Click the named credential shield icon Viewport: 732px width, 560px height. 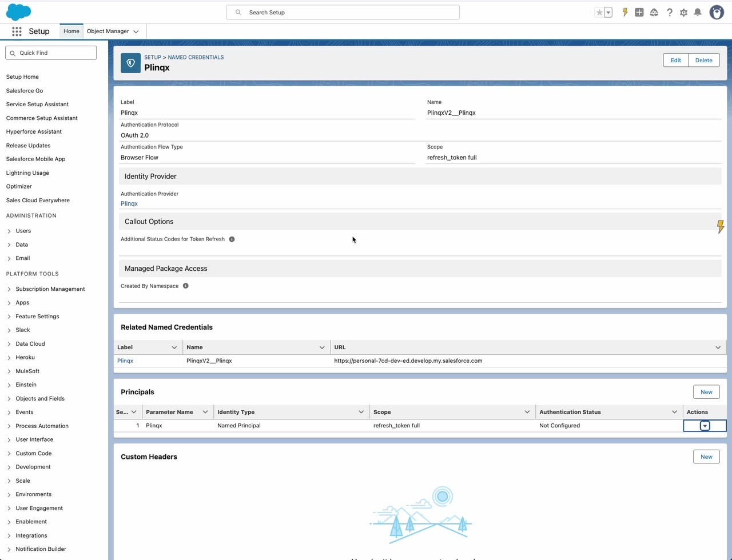pos(130,63)
